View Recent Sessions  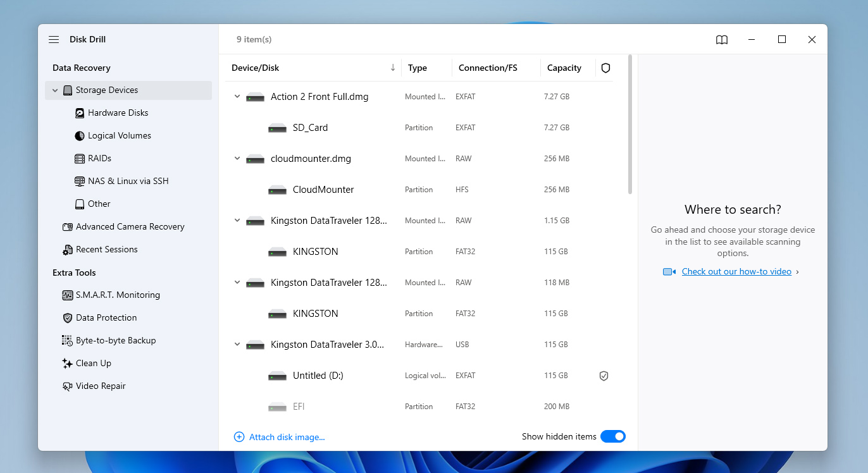tap(107, 249)
